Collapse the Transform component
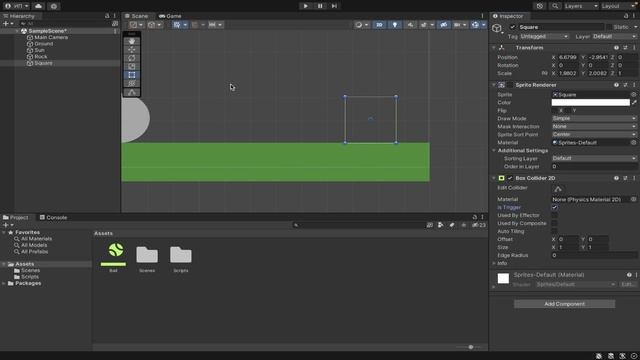 click(494, 48)
